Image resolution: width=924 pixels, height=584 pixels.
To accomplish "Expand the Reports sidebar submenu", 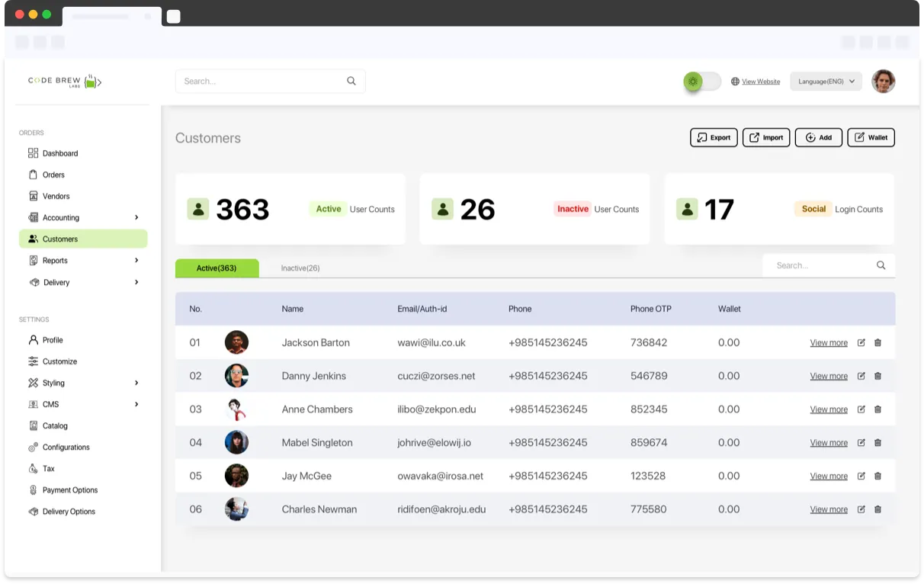I will [x=136, y=261].
